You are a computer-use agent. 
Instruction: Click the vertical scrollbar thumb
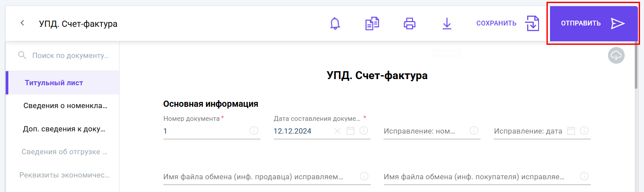tap(637, 66)
